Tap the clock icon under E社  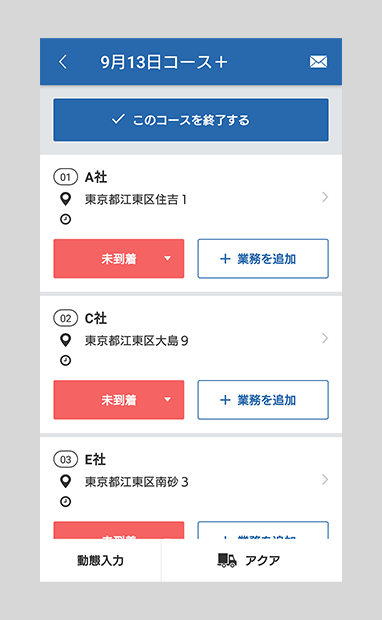(x=66, y=501)
